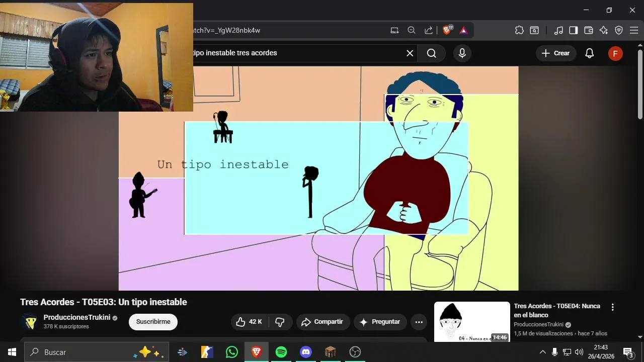Click the Compartir button

point(323,322)
